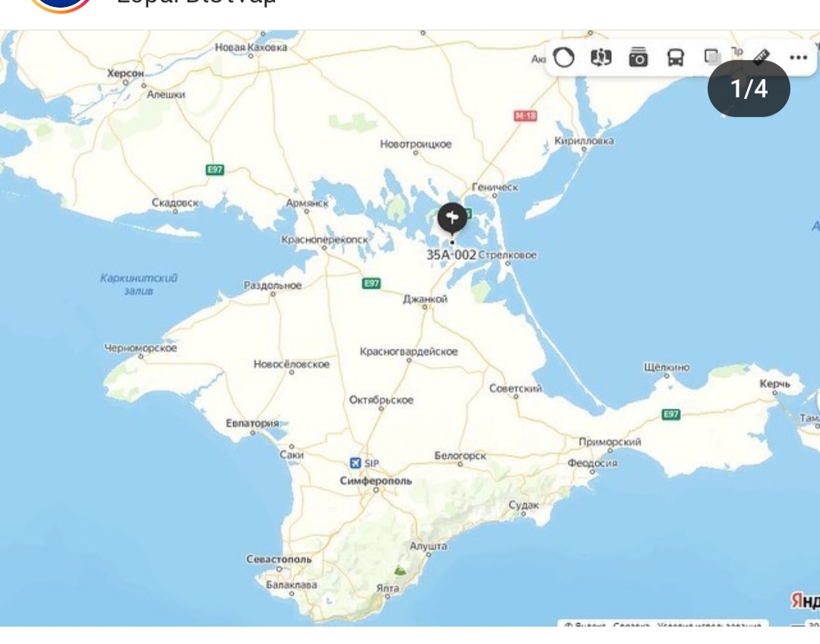Click the red M-18 highway badge
820x644 pixels.
pos(525,115)
